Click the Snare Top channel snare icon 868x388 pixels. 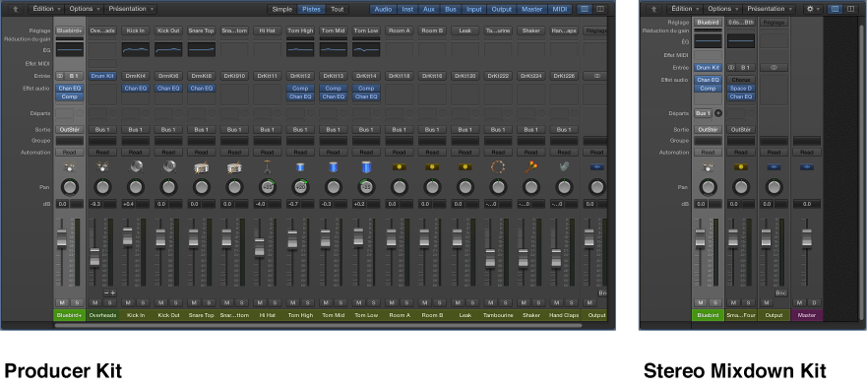[202, 166]
